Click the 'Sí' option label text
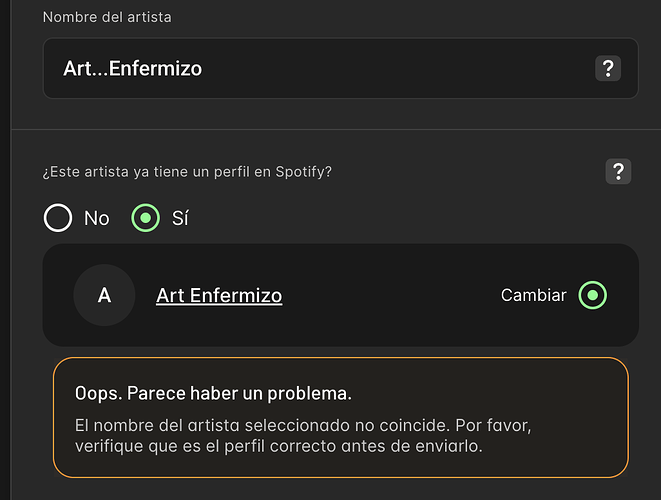The image size is (661, 500). click(x=180, y=218)
